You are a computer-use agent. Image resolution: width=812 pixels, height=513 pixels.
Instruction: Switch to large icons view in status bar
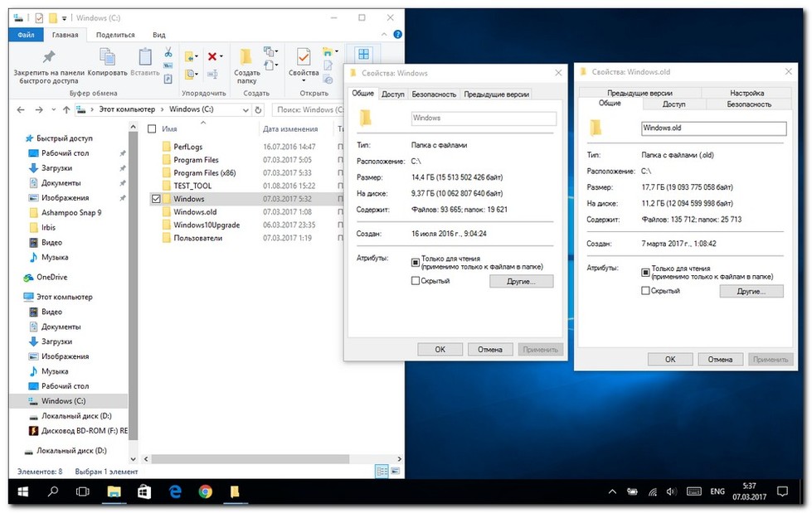(x=396, y=471)
